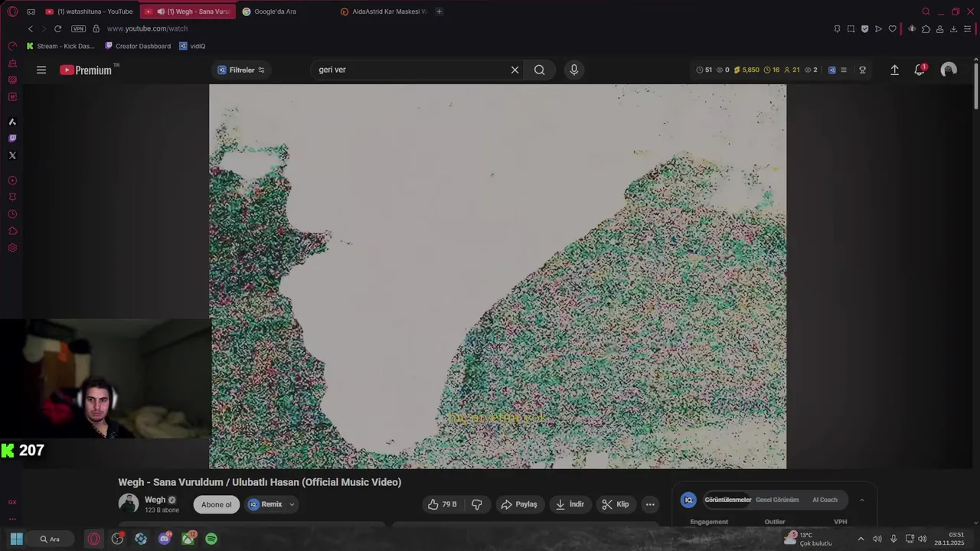Switch to the watashituna - YouTube tab
Viewport: 980px width, 551px height.
[x=89, y=11]
